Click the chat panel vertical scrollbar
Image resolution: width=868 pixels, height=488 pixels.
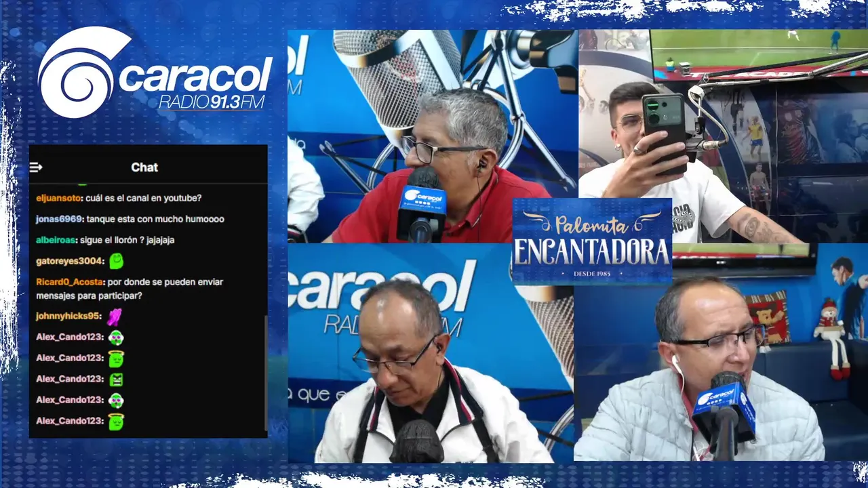coord(265,373)
